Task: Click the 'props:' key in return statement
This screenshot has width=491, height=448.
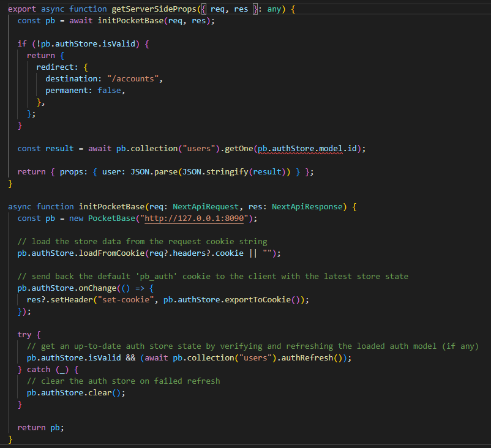Action: click(x=73, y=171)
